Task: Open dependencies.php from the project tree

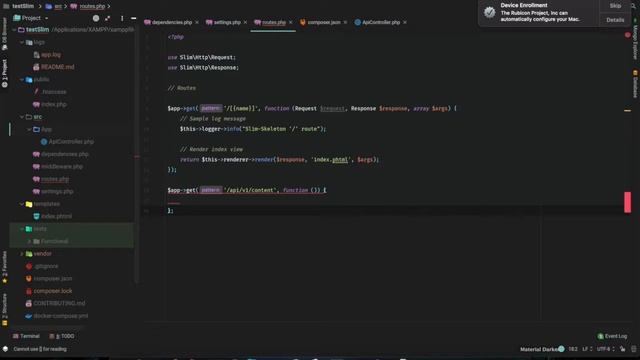Action: (x=65, y=154)
